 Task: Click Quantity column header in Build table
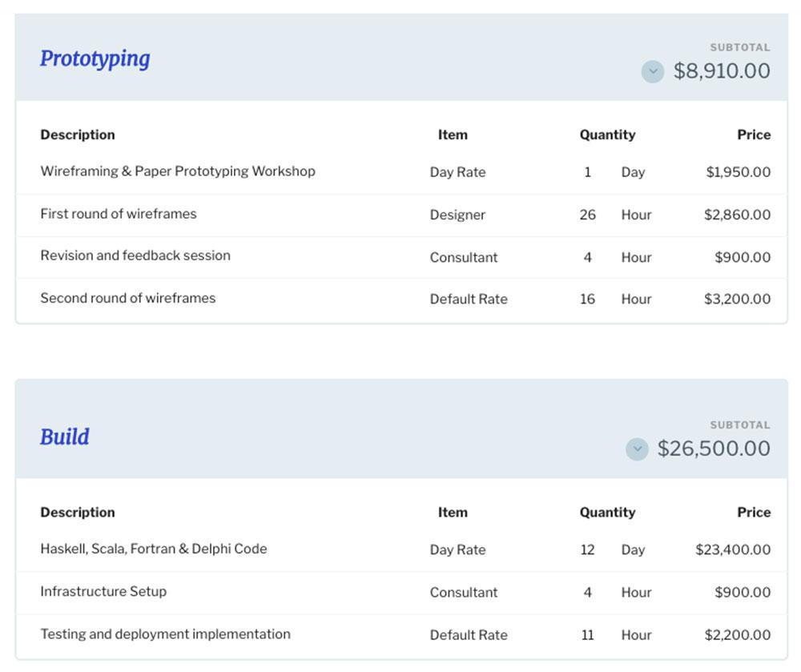[x=607, y=512]
